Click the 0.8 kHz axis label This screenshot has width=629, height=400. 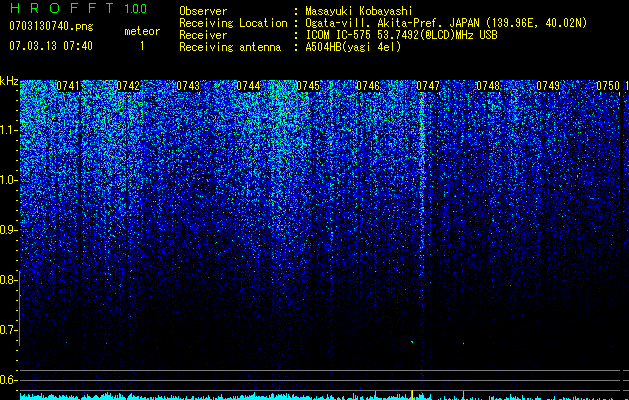(8, 280)
